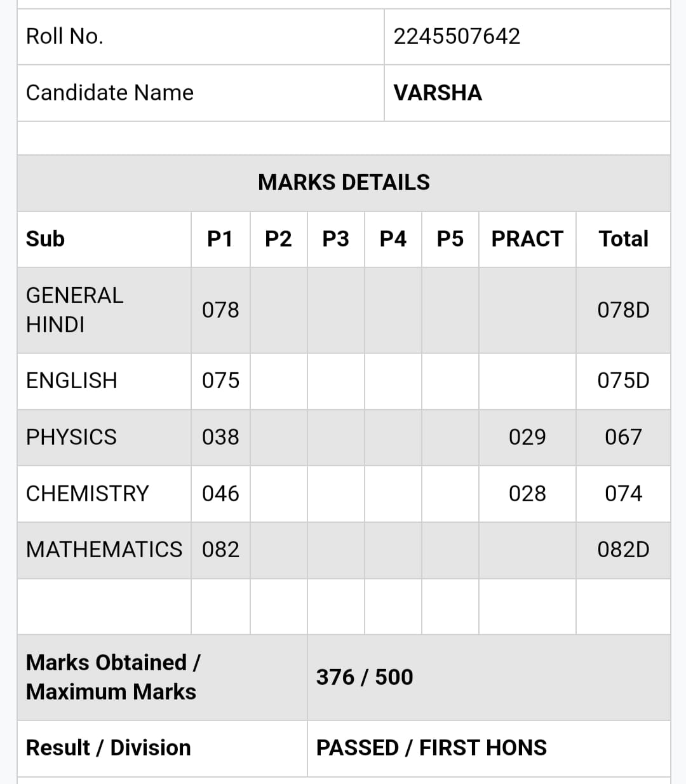Click the 376 / 500 marks value
The width and height of the screenshot is (686, 784).
click(365, 677)
